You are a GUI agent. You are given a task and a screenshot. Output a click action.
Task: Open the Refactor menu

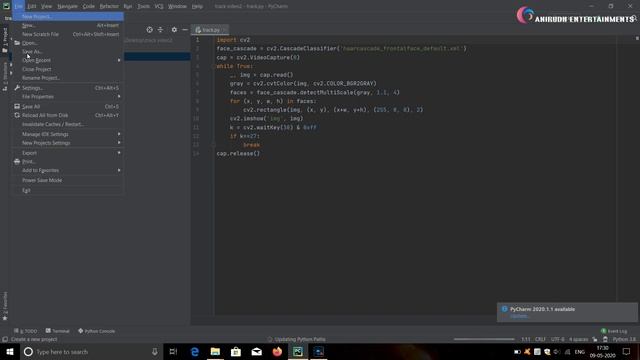tap(109, 6)
